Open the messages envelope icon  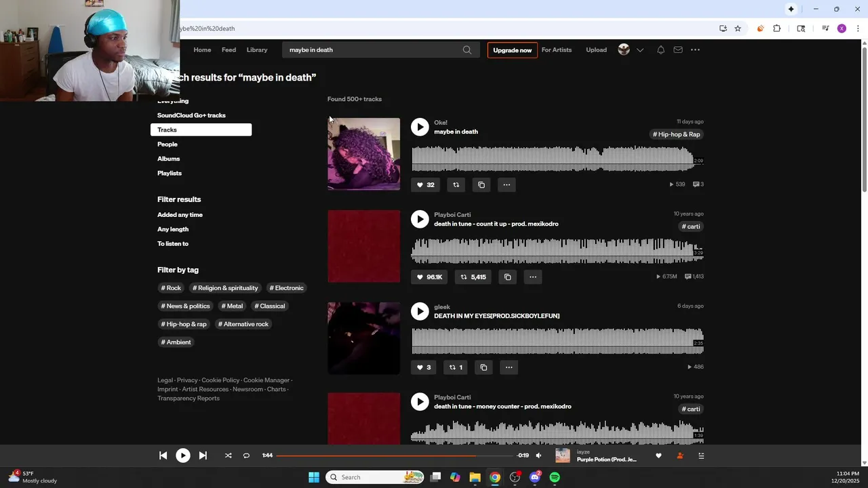[678, 50]
